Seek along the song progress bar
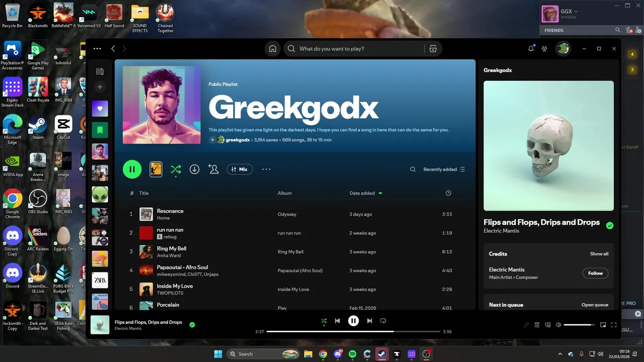The height and width of the screenshot is (362, 644). pyautogui.click(x=354, y=332)
